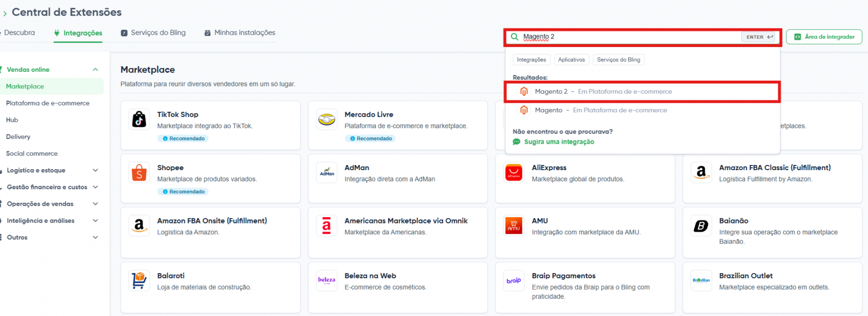Screen dimensions: 868x316
Task: Filter results by Integrações chip
Action: 531,60
